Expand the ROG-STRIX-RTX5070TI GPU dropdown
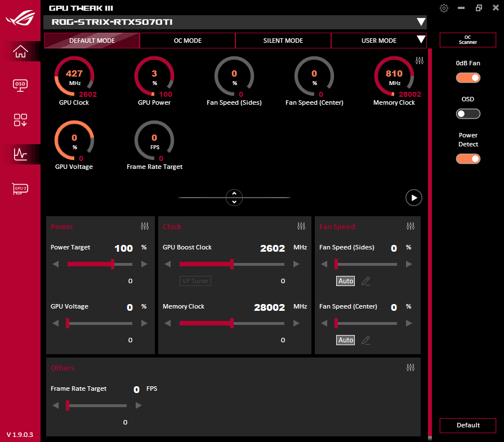This screenshot has height=442, width=504. [x=421, y=23]
